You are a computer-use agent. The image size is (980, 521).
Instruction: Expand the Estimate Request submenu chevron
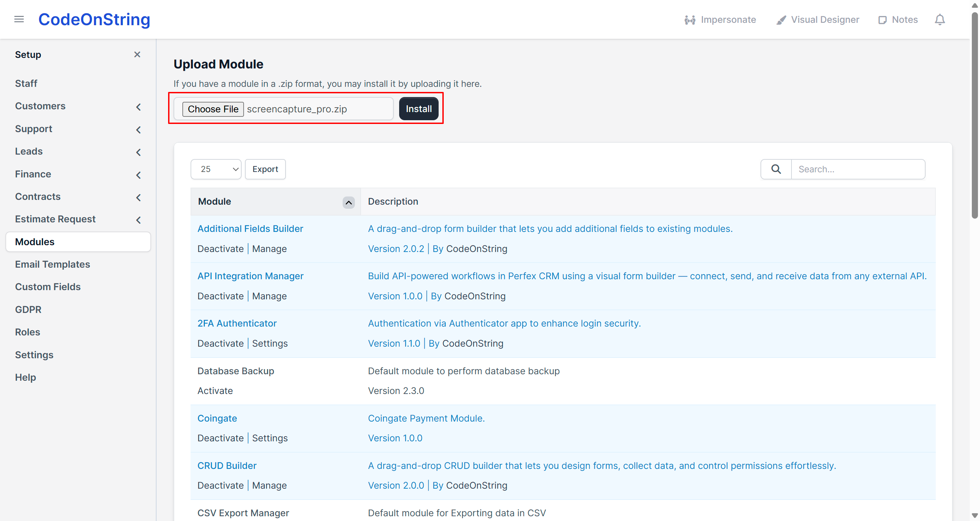138,220
